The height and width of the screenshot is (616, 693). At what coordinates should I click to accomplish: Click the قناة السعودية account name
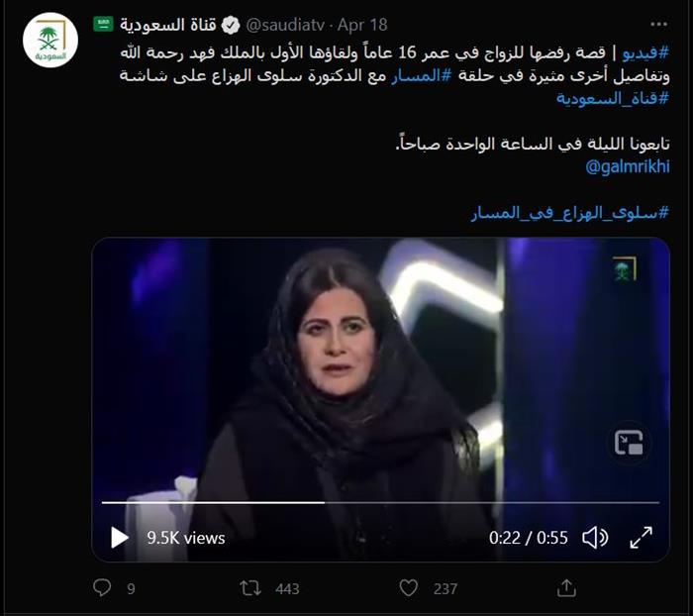coord(168,25)
